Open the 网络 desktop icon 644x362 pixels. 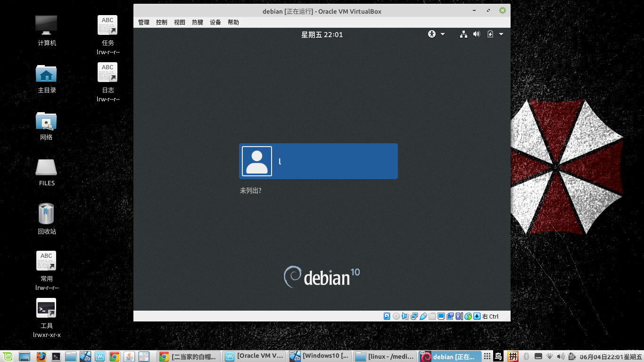(46, 126)
